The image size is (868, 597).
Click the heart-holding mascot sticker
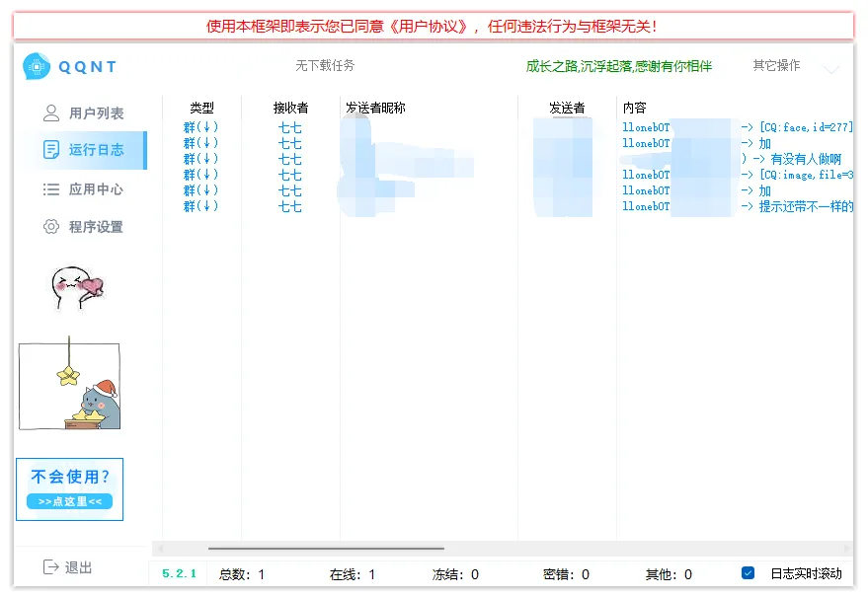[77, 287]
